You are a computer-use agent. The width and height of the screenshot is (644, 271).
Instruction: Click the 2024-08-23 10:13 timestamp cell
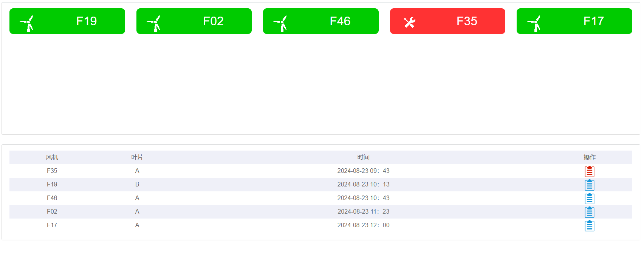pos(363,185)
